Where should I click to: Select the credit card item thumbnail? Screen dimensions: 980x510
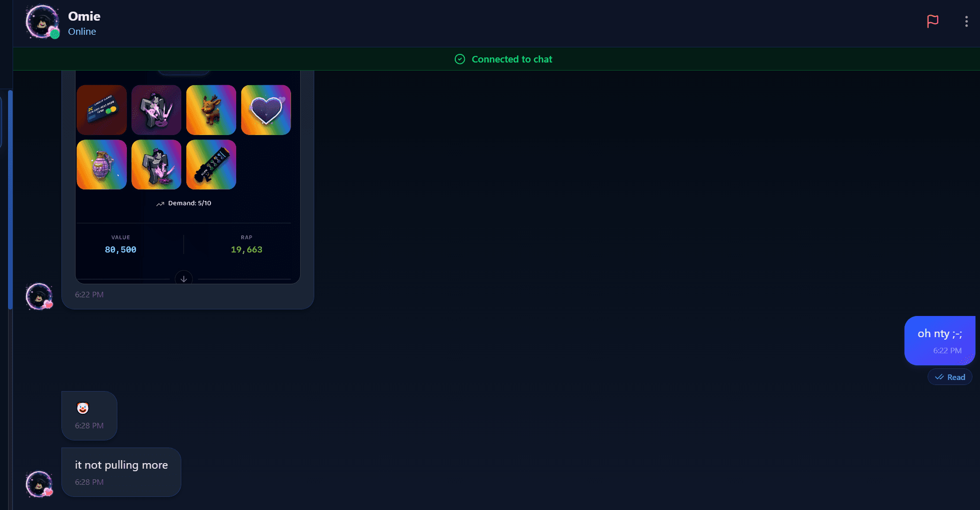coord(102,110)
